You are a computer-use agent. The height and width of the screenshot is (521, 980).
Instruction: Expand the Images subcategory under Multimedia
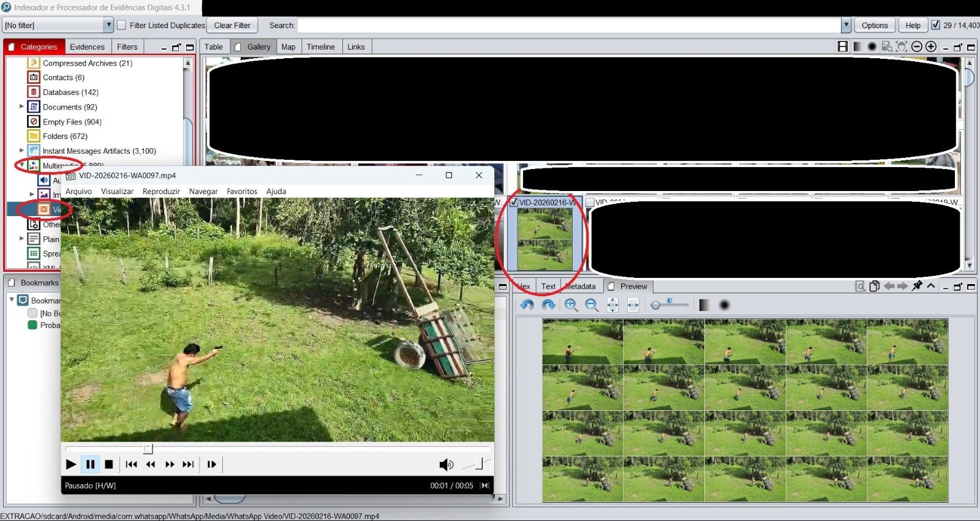(x=32, y=195)
